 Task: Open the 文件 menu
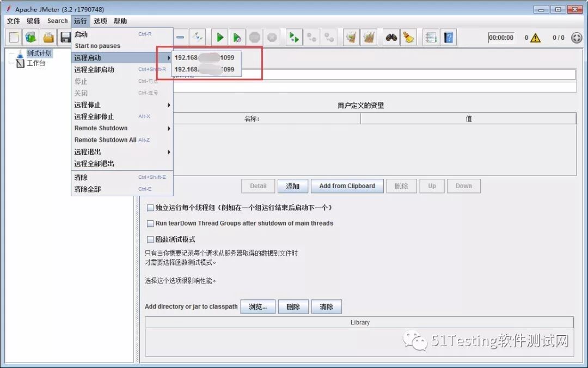pyautogui.click(x=14, y=21)
